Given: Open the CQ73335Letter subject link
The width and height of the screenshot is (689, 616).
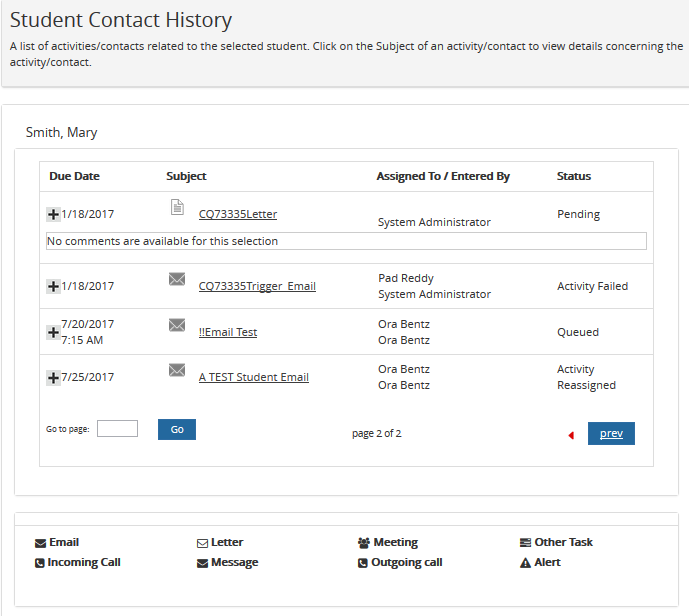Looking at the screenshot, I should tap(238, 214).
